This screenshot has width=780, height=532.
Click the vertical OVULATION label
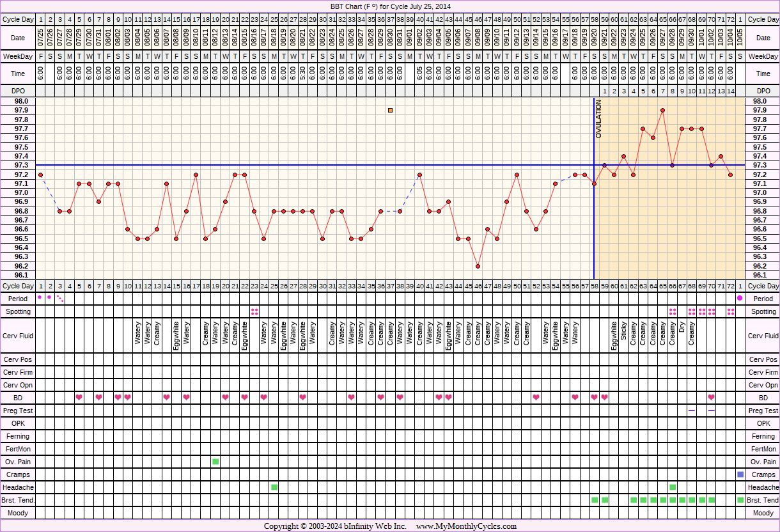pyautogui.click(x=599, y=120)
